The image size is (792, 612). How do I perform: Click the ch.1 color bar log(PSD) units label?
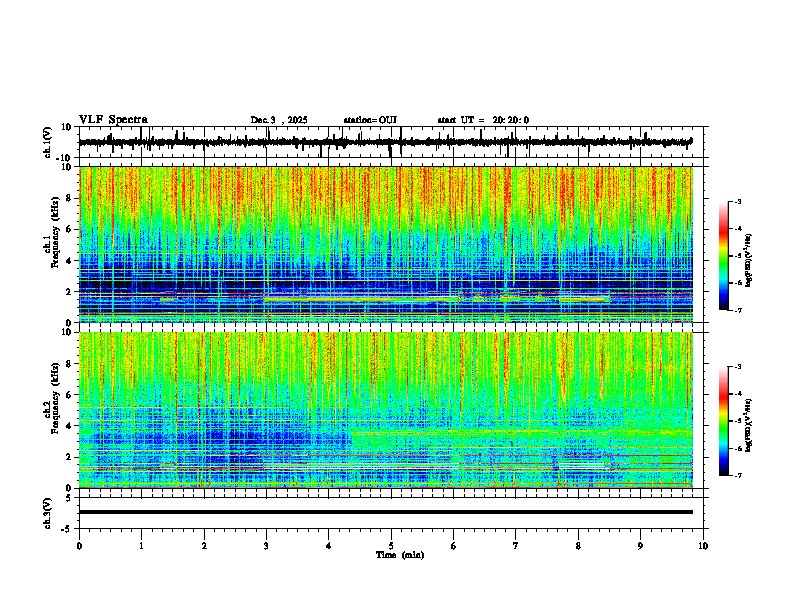click(x=749, y=261)
